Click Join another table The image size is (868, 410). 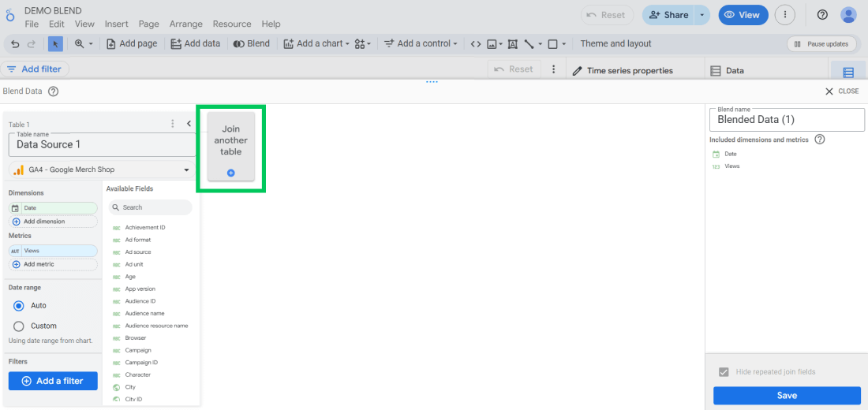(x=231, y=147)
